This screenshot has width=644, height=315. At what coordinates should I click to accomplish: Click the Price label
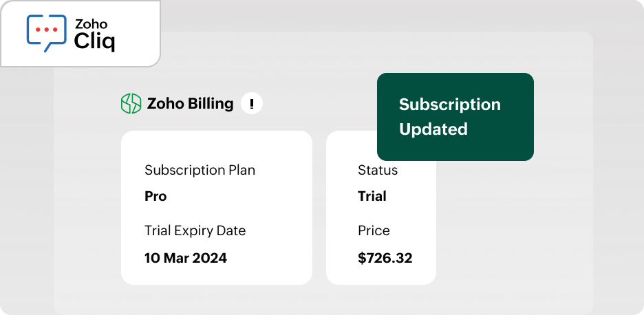pyautogui.click(x=374, y=230)
